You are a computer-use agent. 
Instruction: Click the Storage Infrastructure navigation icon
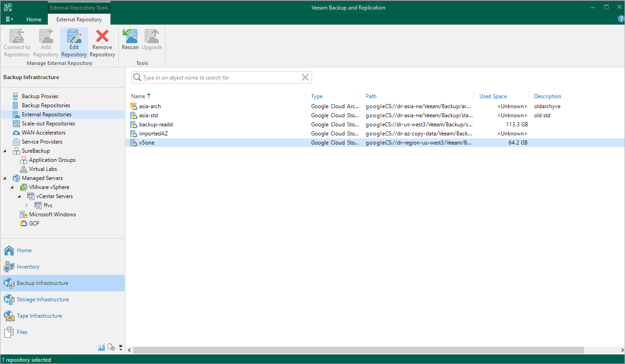pyautogui.click(x=9, y=299)
